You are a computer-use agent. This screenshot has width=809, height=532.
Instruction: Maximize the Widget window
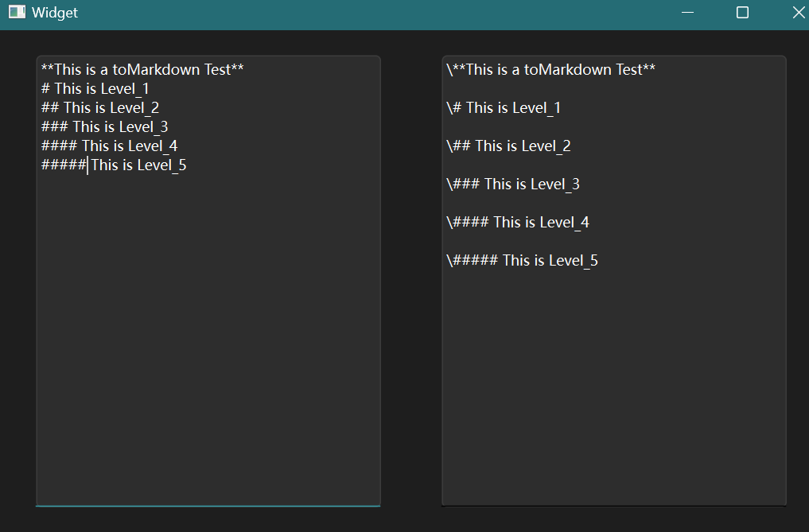[742, 13]
